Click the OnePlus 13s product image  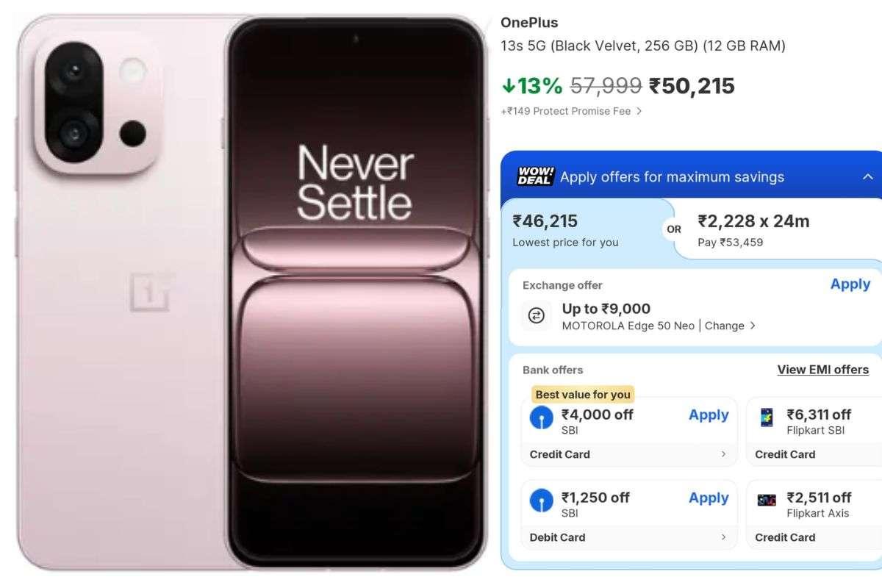[250, 294]
